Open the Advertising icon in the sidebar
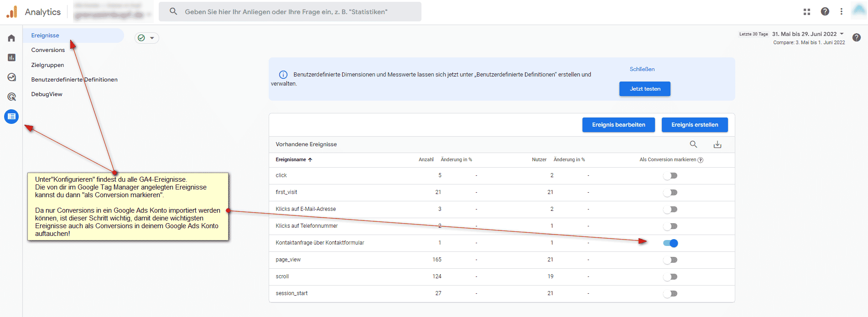Image resolution: width=868 pixels, height=317 pixels. pos(11,97)
